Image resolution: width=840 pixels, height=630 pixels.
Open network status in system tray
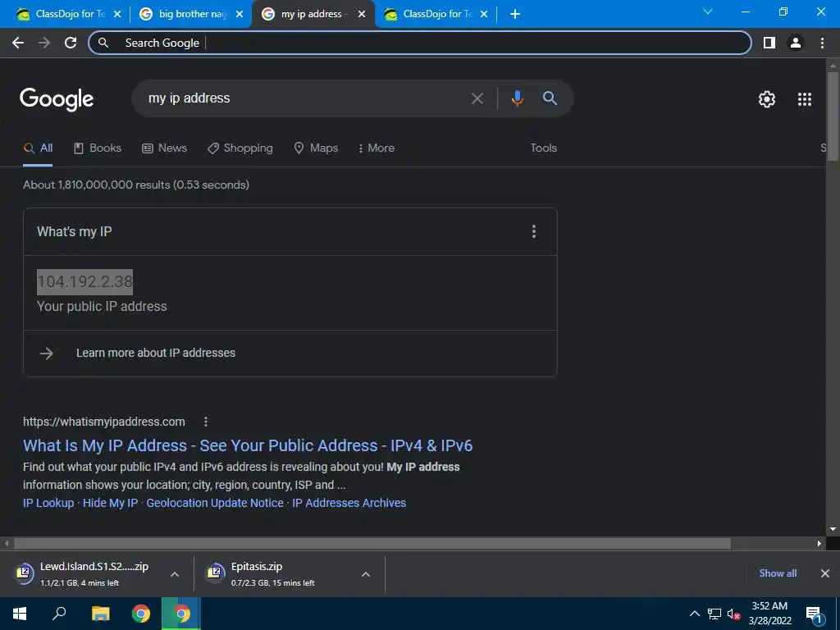click(x=714, y=614)
